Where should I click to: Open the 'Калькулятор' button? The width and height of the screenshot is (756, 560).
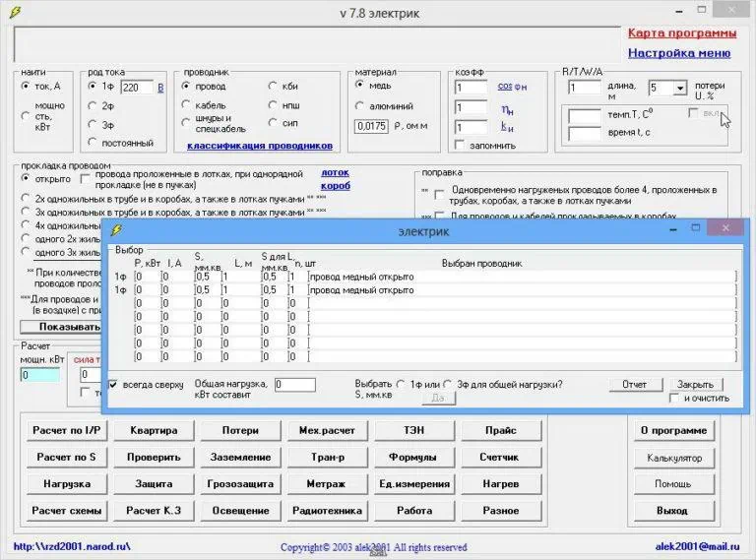point(673,458)
